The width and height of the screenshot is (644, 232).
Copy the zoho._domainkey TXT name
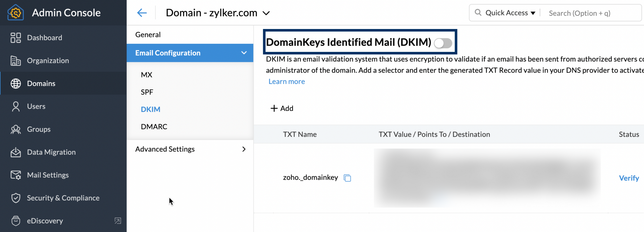pyautogui.click(x=347, y=178)
